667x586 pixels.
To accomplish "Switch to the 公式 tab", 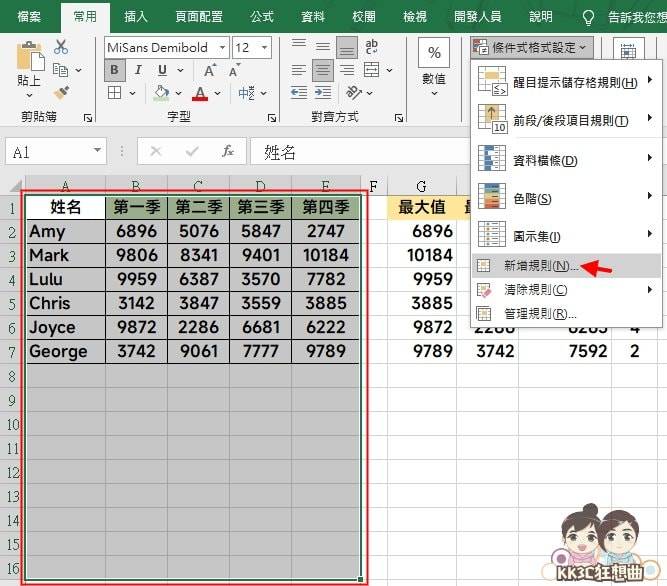I will coord(262,17).
